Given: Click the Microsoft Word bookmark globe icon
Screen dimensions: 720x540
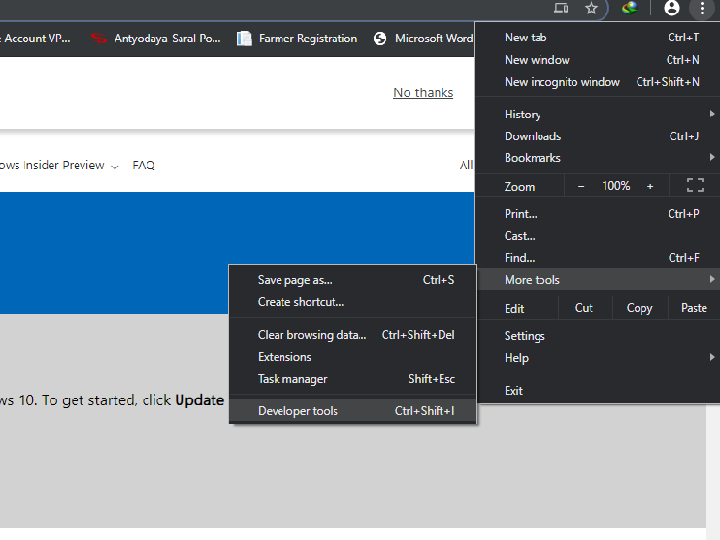Looking at the screenshot, I should pyautogui.click(x=380, y=38).
